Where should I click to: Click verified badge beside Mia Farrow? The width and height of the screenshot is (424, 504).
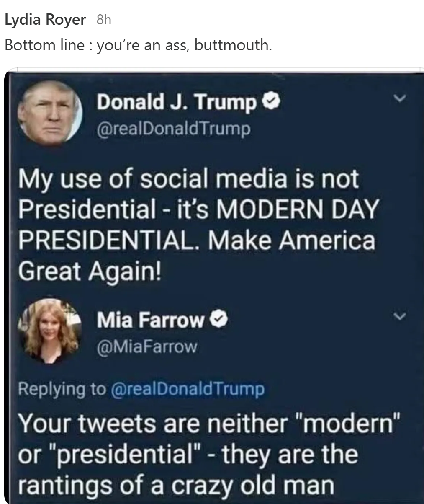click(219, 320)
